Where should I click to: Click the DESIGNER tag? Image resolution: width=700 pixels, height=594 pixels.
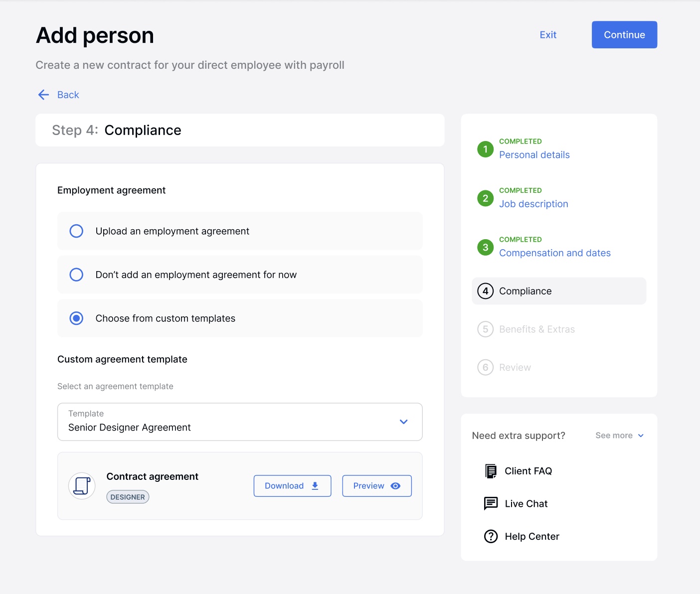click(128, 497)
